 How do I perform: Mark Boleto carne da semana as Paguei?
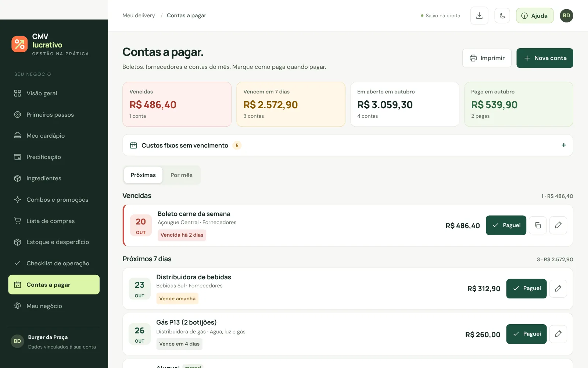coord(506,225)
